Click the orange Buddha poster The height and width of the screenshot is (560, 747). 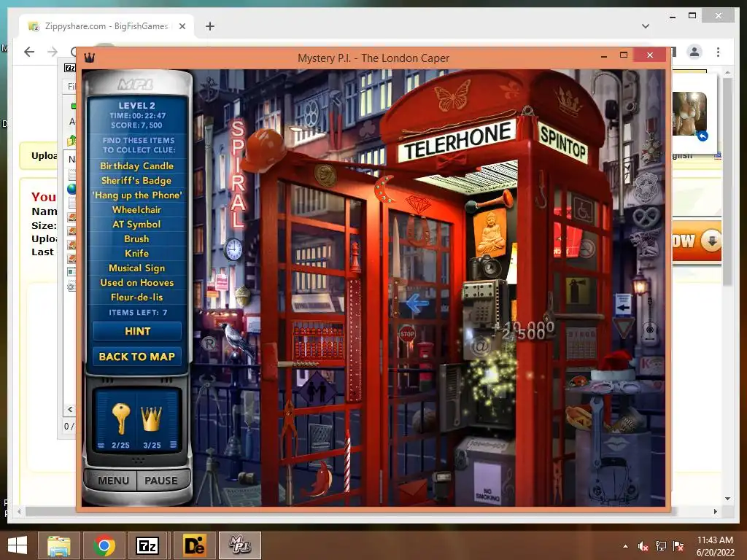coord(490,231)
